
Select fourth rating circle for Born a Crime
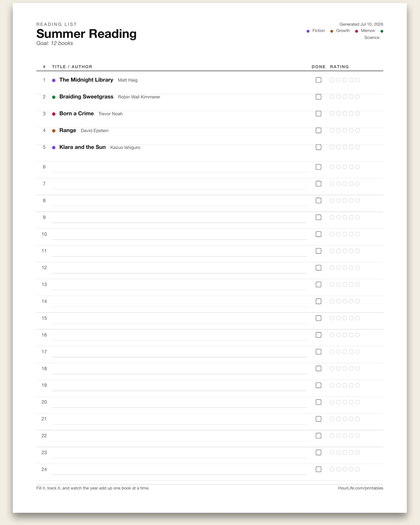tap(351, 114)
